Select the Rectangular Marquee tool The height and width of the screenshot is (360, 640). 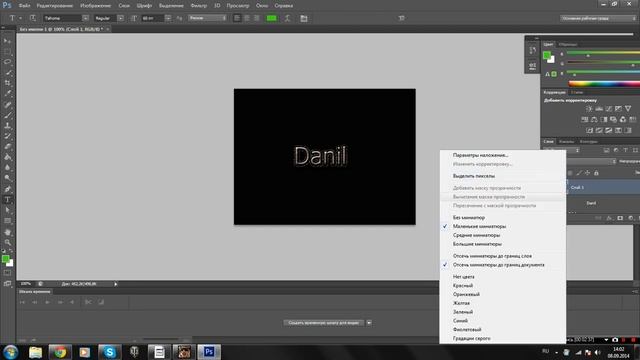point(7,52)
